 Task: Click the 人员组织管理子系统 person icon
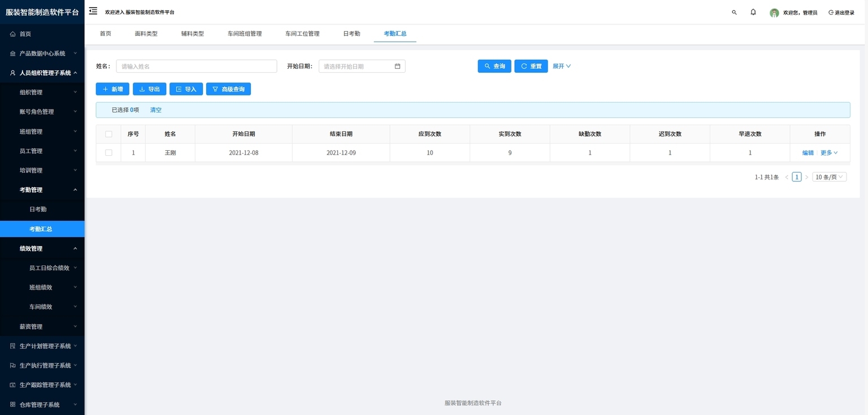tap(12, 73)
